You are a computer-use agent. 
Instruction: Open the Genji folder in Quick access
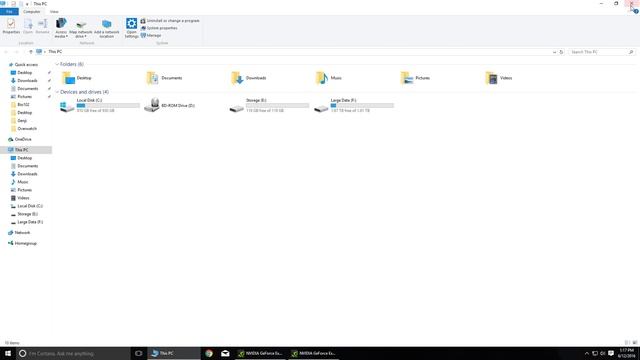[x=22, y=120]
